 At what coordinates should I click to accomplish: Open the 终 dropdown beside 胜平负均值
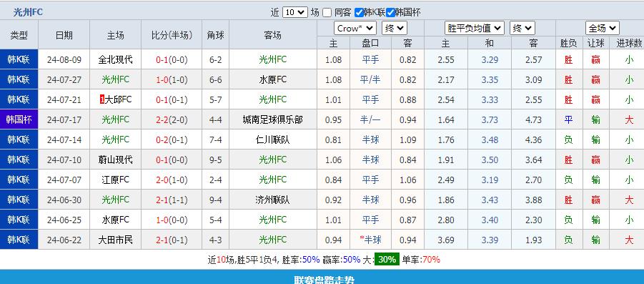pyautogui.click(x=522, y=29)
